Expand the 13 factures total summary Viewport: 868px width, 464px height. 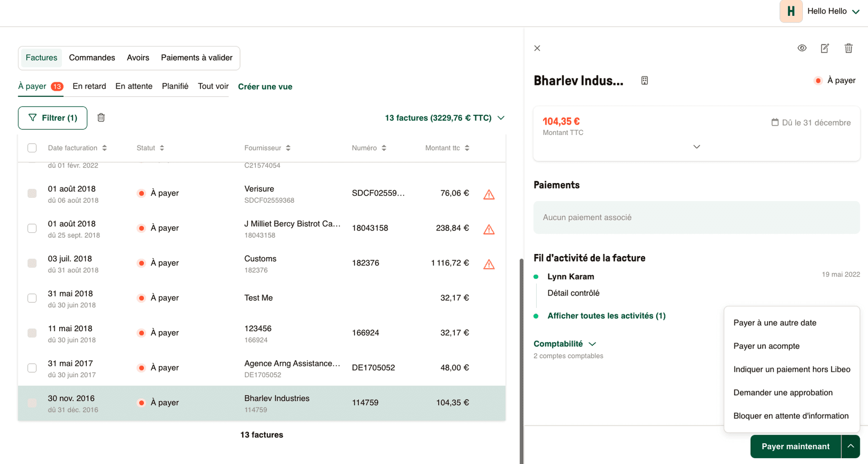(444, 118)
